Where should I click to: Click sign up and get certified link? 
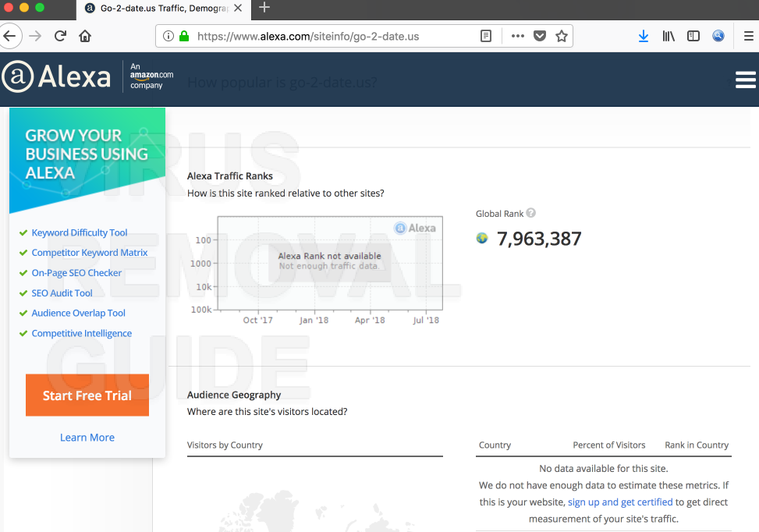(x=620, y=502)
